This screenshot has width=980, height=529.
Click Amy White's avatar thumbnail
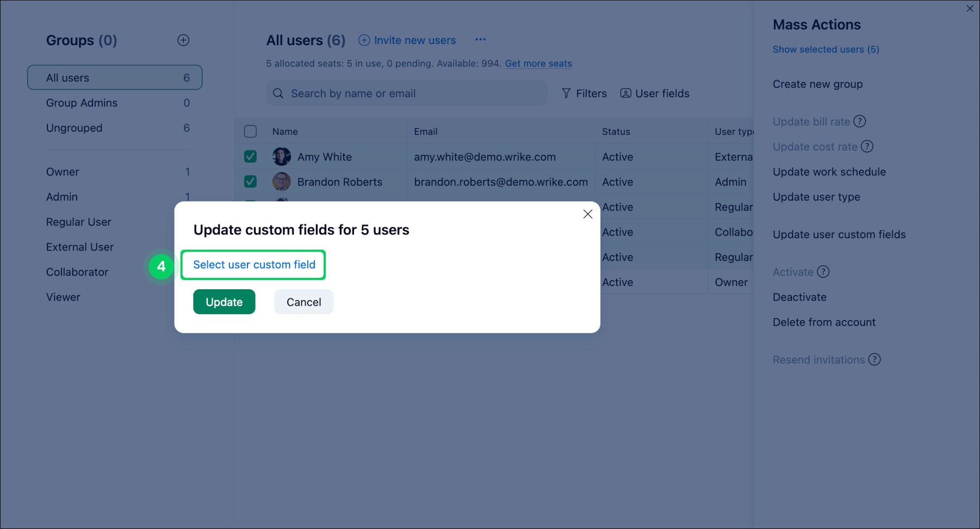tap(281, 156)
